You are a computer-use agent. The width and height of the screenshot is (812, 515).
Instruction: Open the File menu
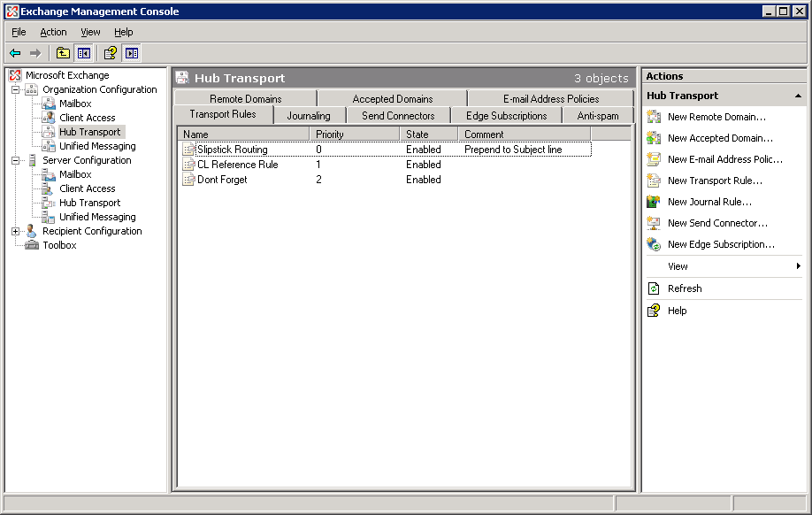pyautogui.click(x=19, y=32)
